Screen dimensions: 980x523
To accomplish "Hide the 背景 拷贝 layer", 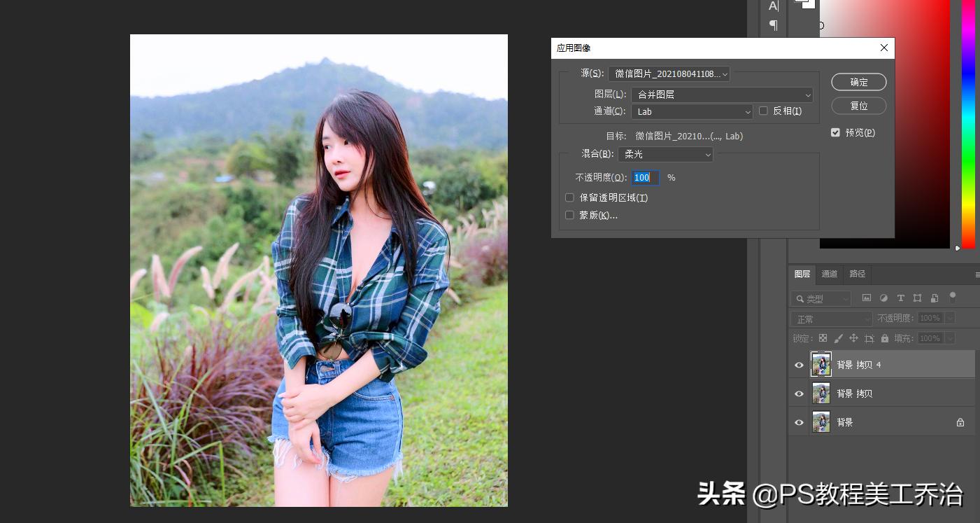I will coord(798,393).
